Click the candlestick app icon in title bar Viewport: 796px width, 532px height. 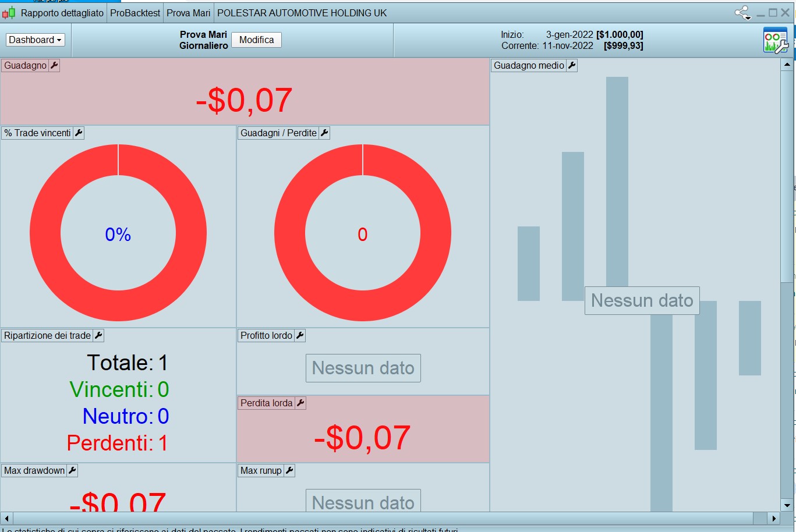pyautogui.click(x=9, y=13)
